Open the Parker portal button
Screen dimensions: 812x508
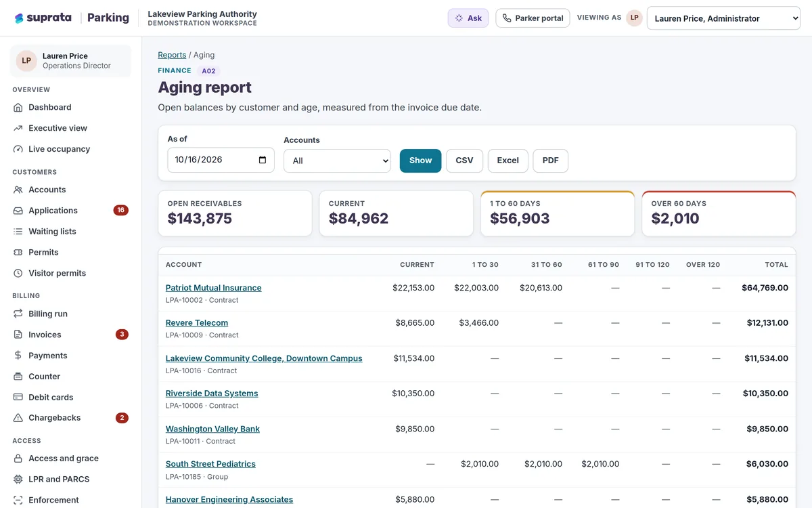(x=533, y=18)
